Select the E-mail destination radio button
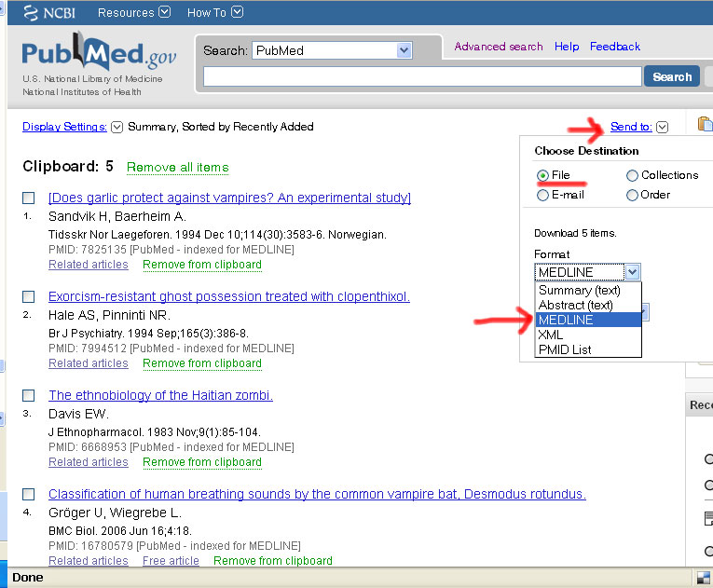Screen dimensions: 713x588 (542, 196)
